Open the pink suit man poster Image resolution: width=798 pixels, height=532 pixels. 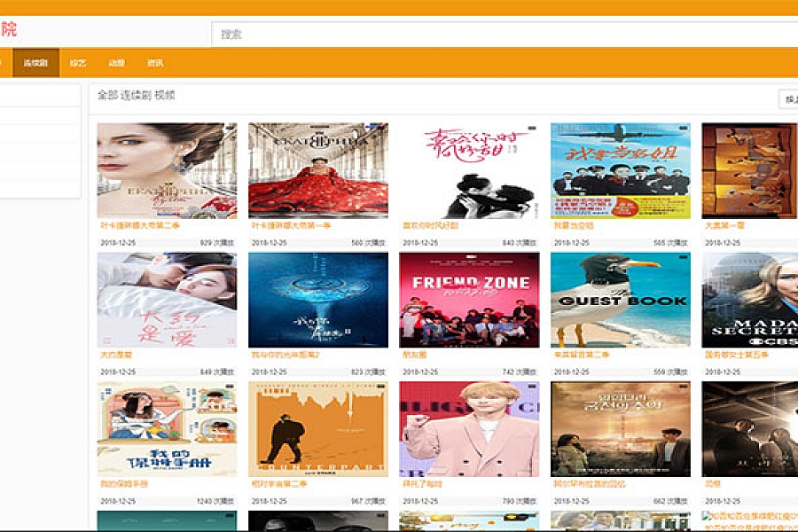pos(469,429)
